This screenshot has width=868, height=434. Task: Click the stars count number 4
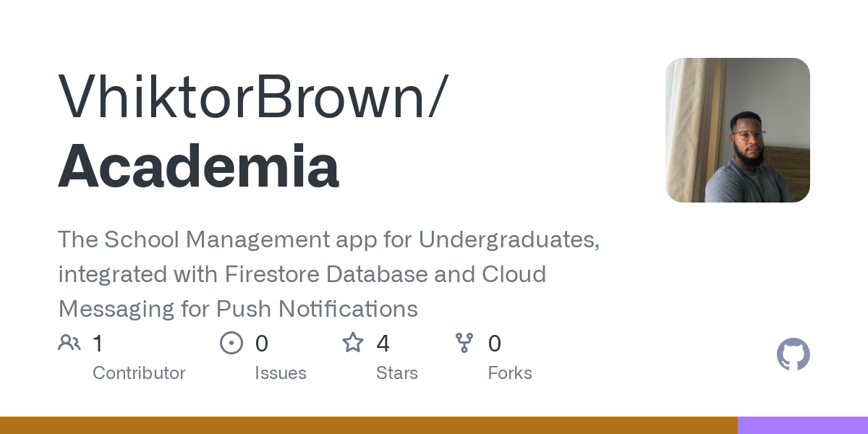click(383, 344)
